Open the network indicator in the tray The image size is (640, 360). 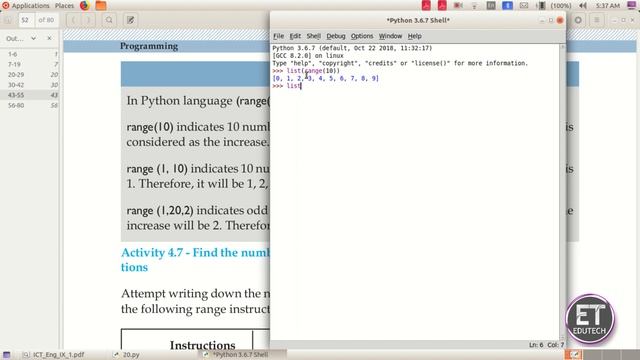pyautogui.click(x=474, y=6)
